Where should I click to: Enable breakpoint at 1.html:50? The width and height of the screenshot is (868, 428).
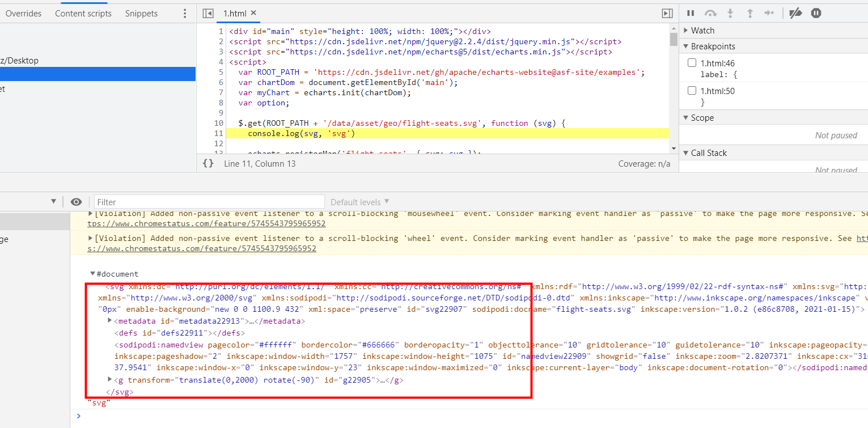click(692, 91)
